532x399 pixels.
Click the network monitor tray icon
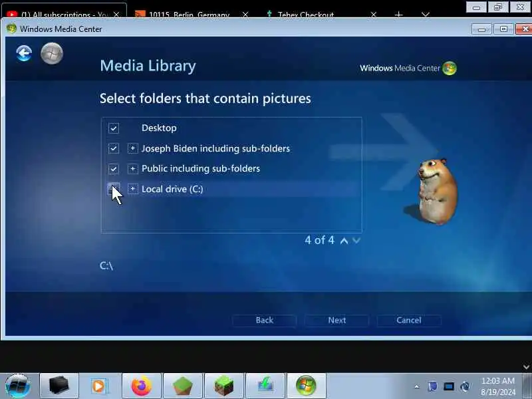448,386
